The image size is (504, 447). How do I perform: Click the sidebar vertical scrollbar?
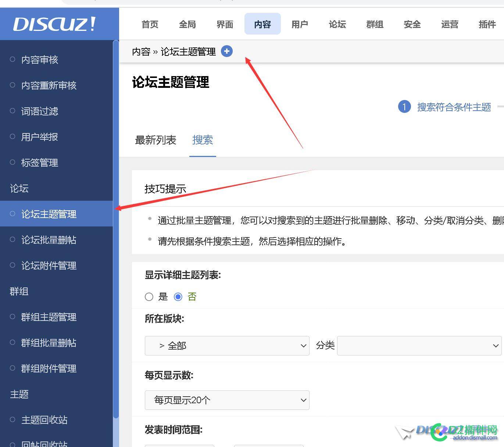click(116, 230)
